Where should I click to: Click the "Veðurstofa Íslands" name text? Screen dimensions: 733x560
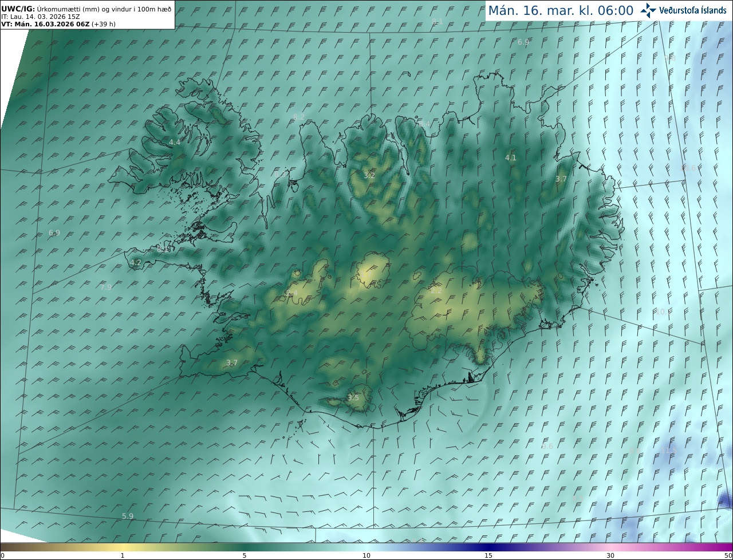(x=693, y=10)
